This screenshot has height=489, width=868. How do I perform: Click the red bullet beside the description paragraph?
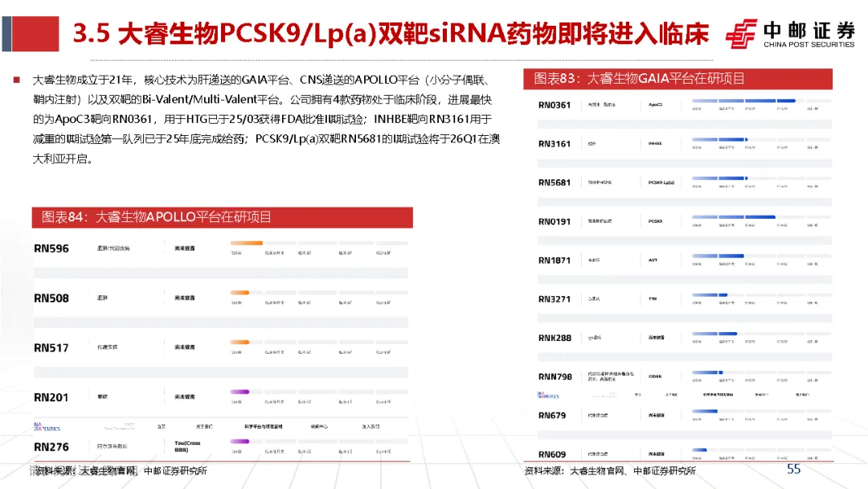(x=17, y=80)
